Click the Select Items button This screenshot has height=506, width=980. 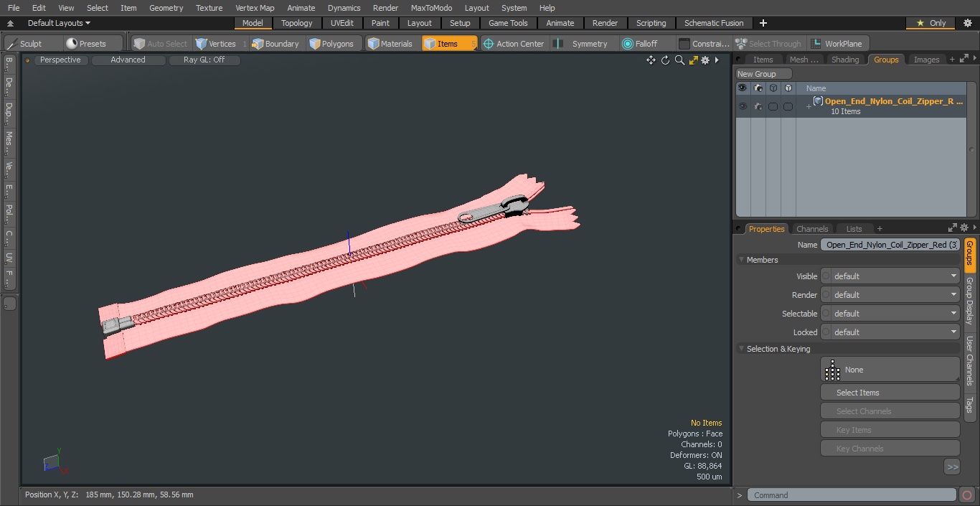point(890,393)
